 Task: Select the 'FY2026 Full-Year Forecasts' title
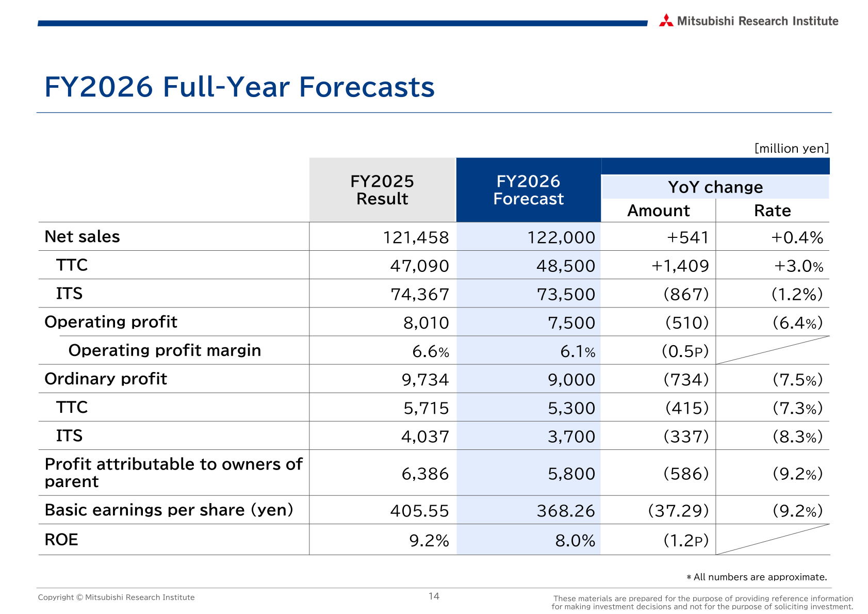(240, 87)
